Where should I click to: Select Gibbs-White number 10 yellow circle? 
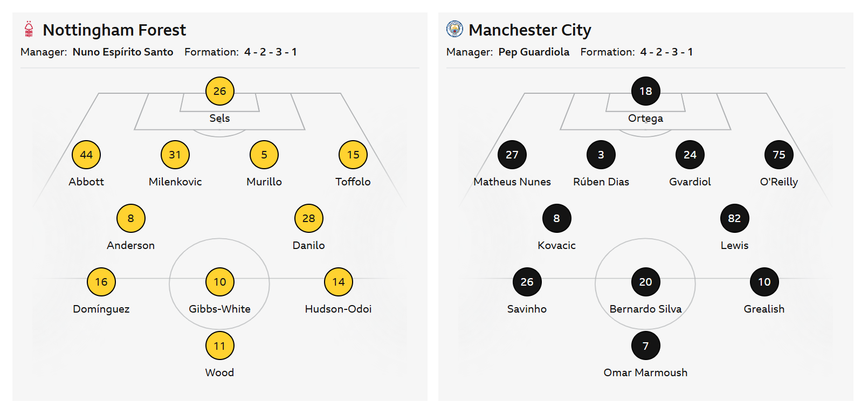[x=219, y=282]
